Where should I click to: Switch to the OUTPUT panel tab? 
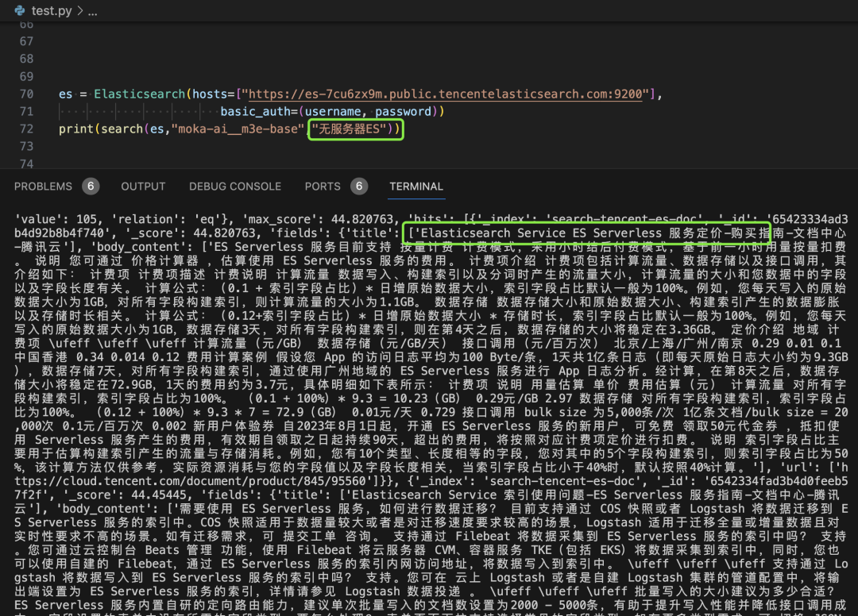[x=143, y=187]
